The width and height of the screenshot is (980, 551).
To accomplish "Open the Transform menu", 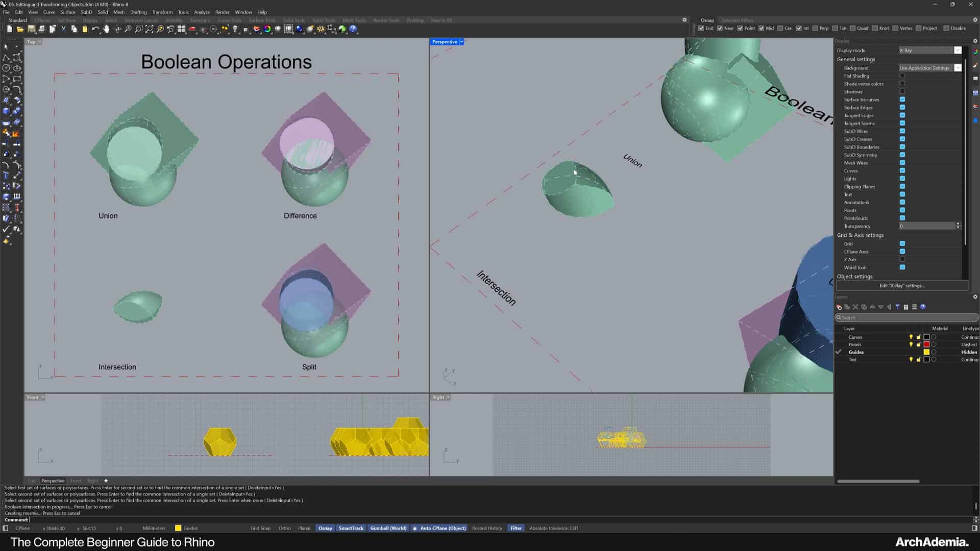I will 162,12.
